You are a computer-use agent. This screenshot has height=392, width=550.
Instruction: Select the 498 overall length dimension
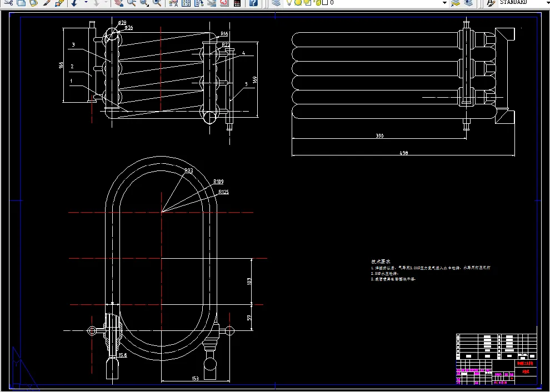(x=403, y=153)
